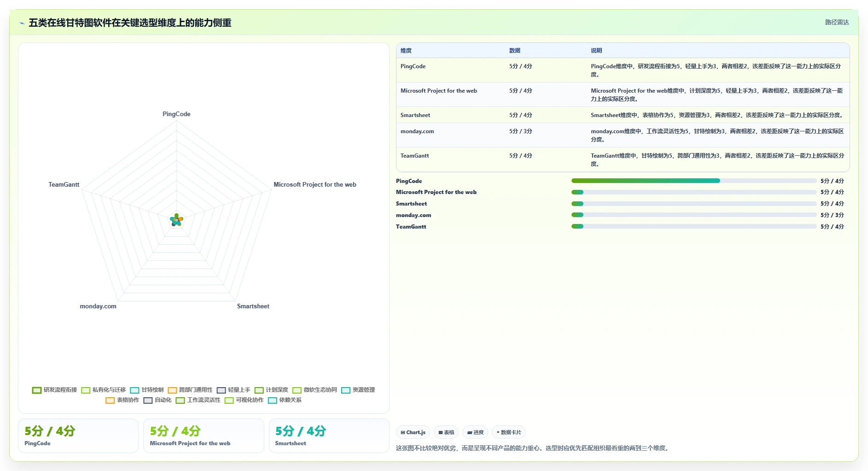Click the radar data points at the chart center
Image resolution: width=868 pixels, height=471 pixels.
point(176,220)
